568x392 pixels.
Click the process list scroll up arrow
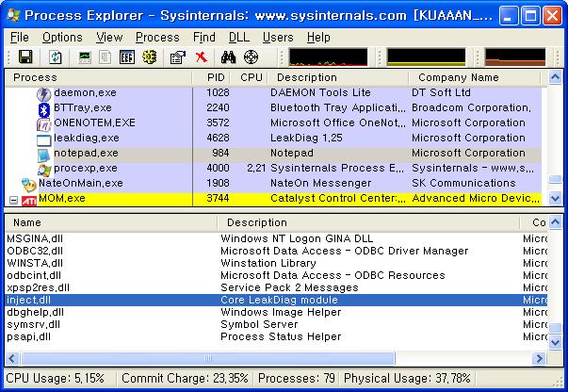pyautogui.click(x=556, y=77)
